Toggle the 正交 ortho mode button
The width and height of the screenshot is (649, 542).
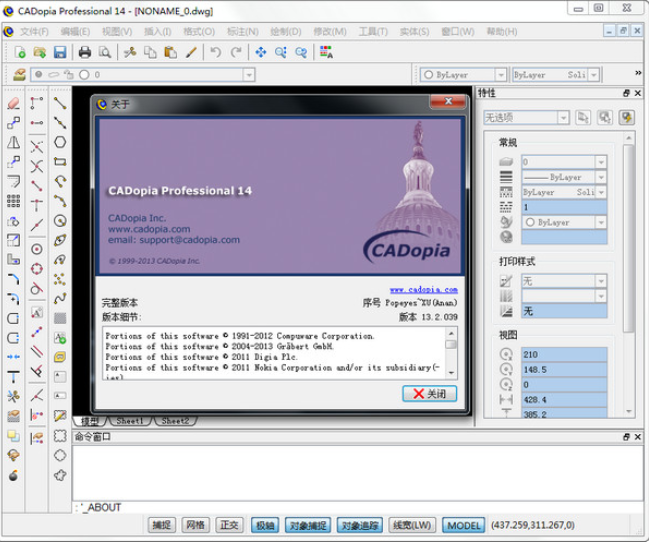pyautogui.click(x=229, y=525)
